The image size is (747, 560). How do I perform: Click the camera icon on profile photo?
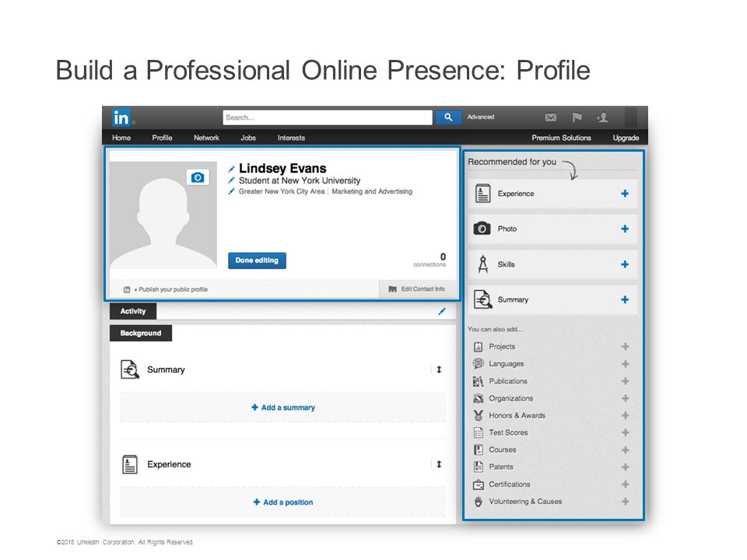tap(198, 177)
